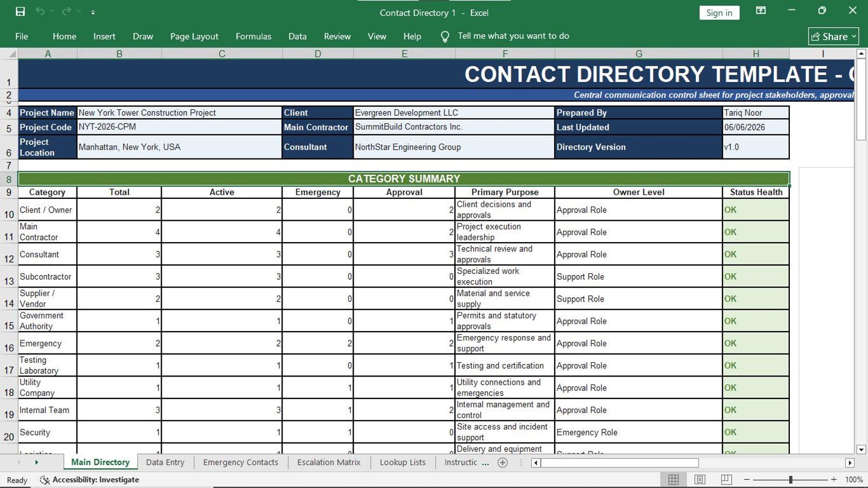Open the Draw ribbon tab
This screenshot has height=488, width=868.
pyautogui.click(x=143, y=36)
